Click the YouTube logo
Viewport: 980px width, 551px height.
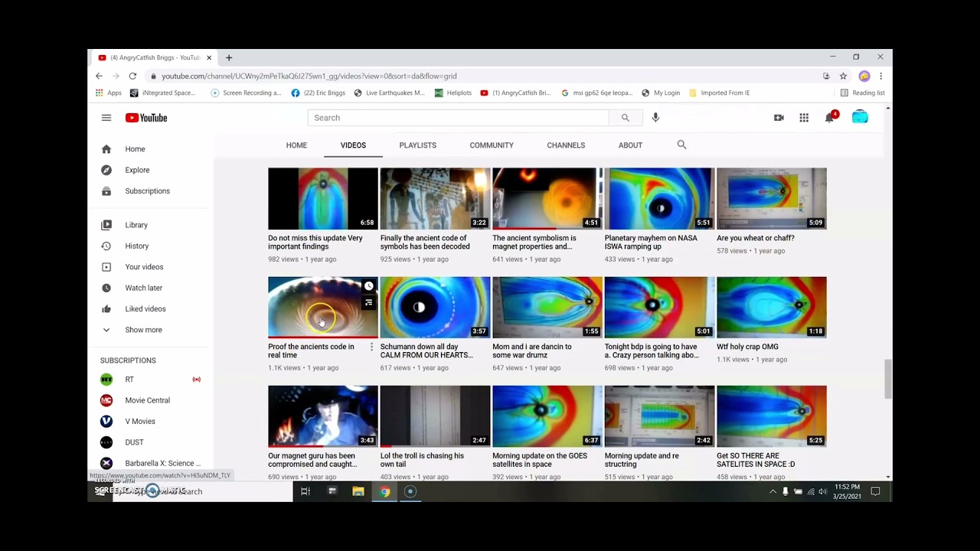click(146, 118)
